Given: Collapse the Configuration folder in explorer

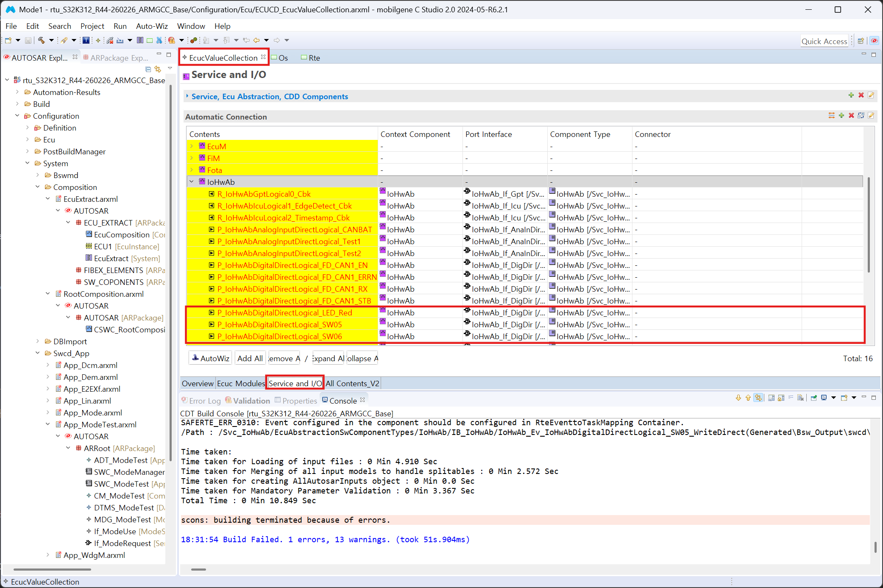Looking at the screenshot, I should point(17,115).
